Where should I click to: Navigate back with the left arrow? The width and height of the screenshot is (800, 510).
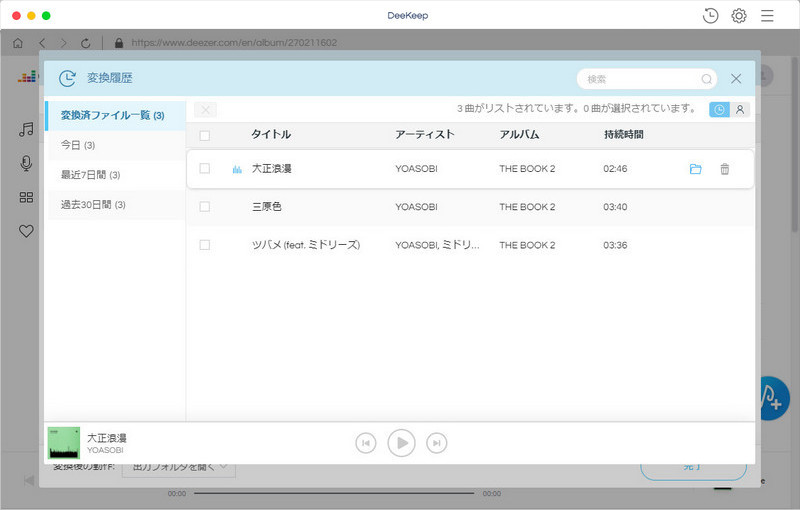click(42, 43)
